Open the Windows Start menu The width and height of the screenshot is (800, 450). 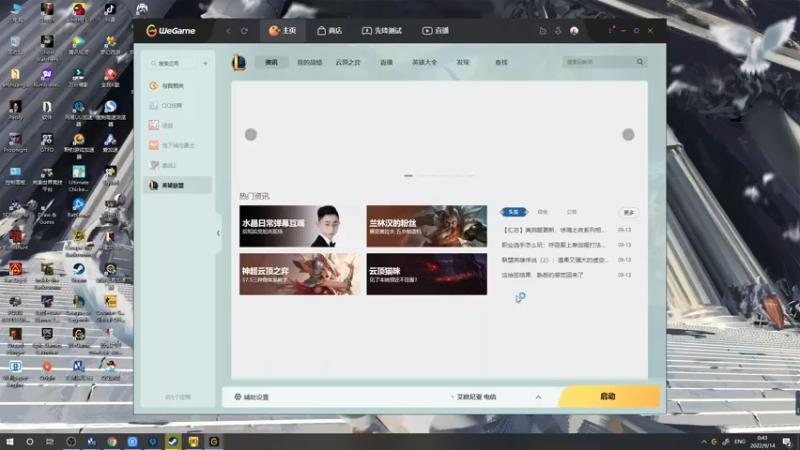[x=10, y=441]
